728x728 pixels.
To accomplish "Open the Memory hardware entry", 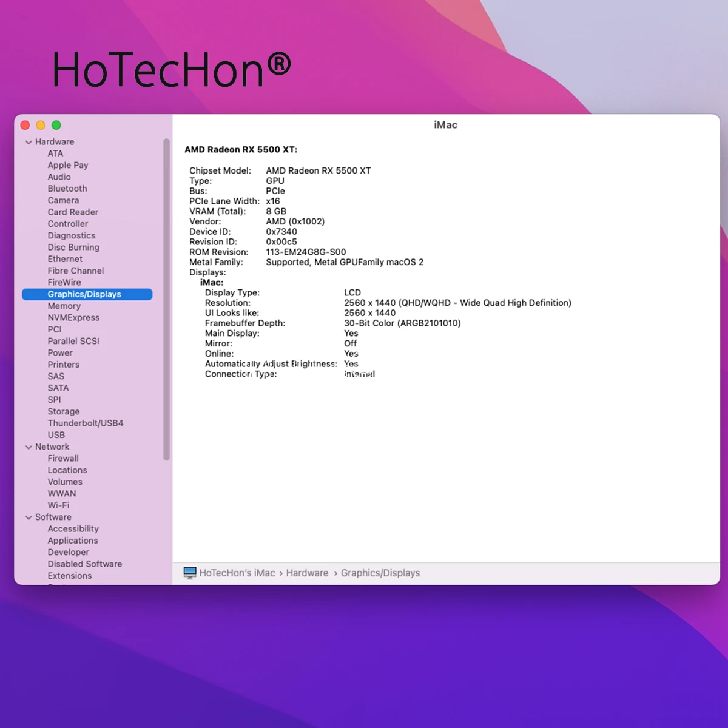I will click(64, 306).
